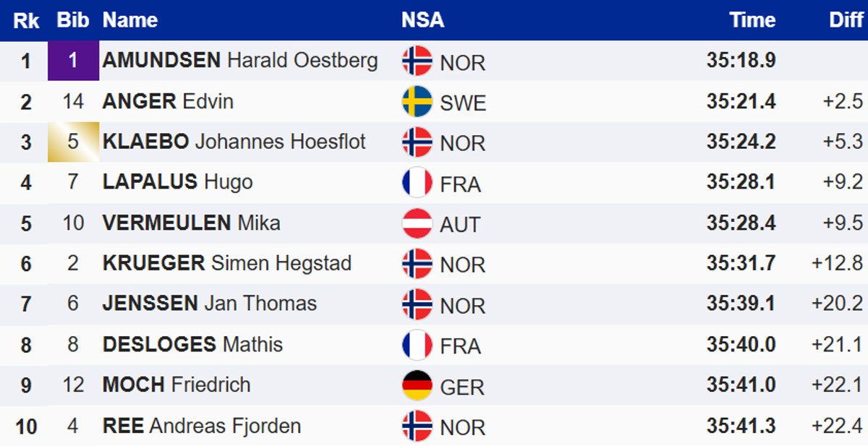Click France flag icon next to Lapalus
The image size is (868, 446).
coord(417,183)
